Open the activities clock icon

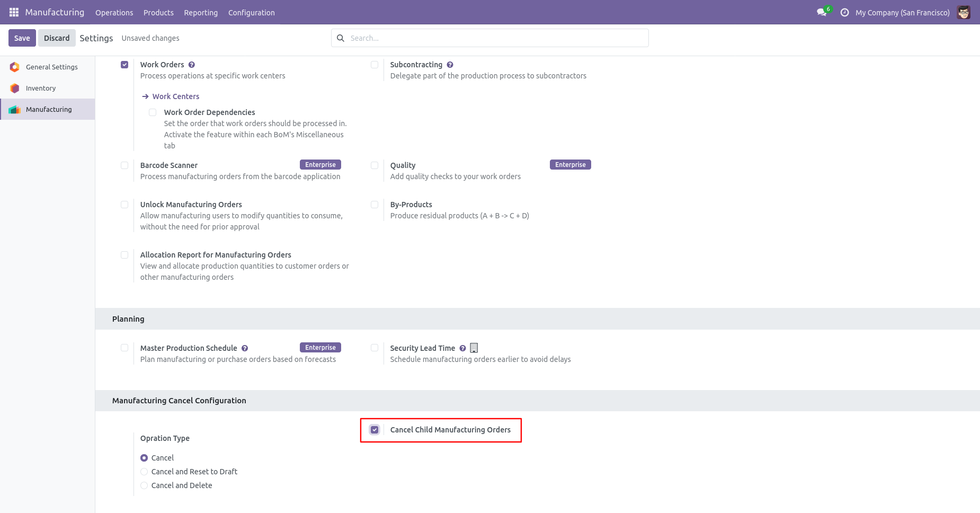(x=844, y=12)
